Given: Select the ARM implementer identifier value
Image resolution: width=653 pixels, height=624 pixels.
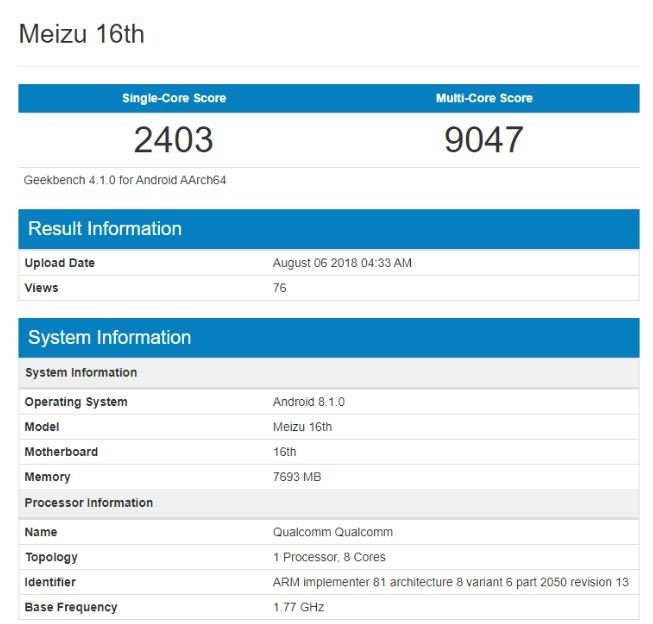Looking at the screenshot, I should click(x=451, y=582).
